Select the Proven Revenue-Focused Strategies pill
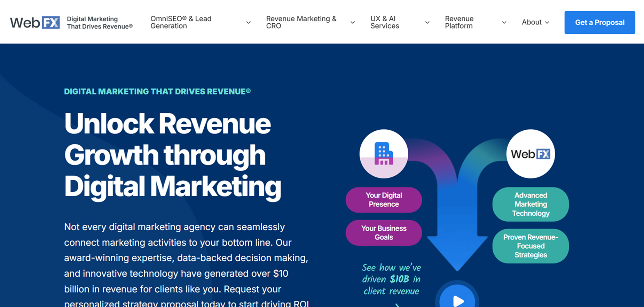Screen dimensions: 644x307 click(x=531, y=246)
